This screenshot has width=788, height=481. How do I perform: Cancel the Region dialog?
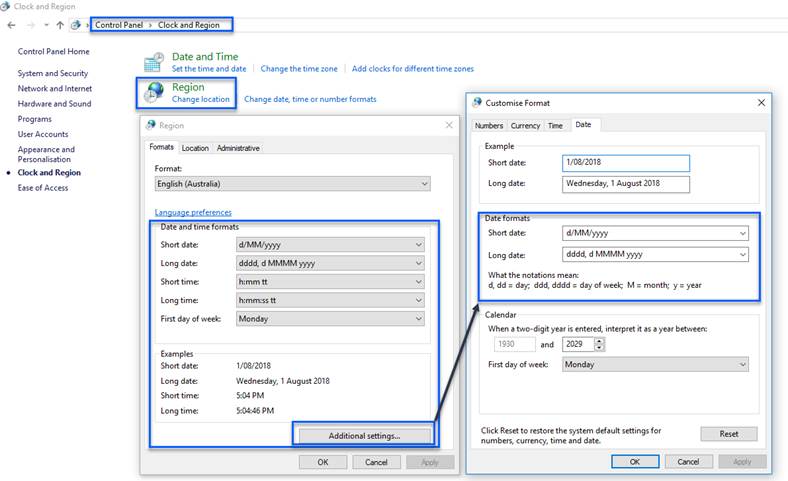point(376,462)
